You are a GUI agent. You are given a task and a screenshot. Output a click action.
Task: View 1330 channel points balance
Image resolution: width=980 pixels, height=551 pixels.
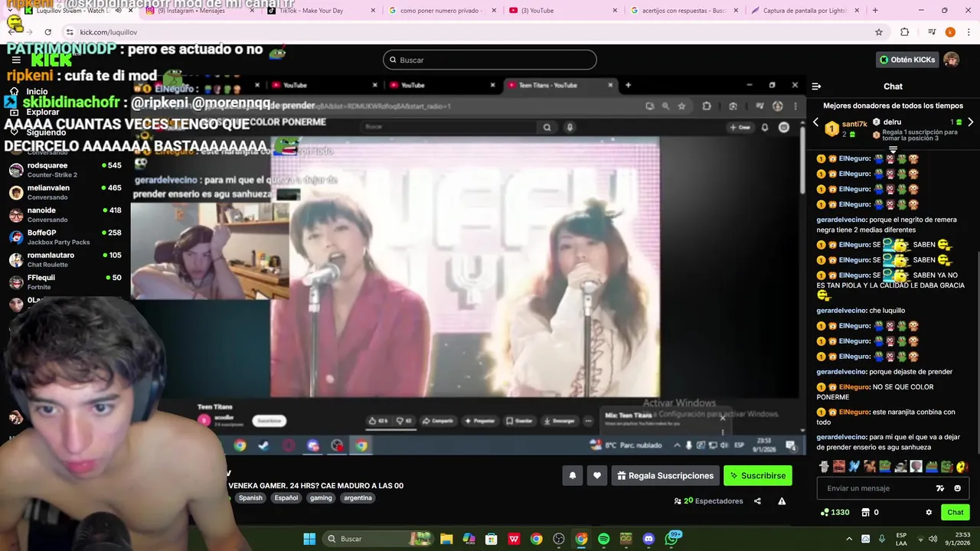[835, 512]
